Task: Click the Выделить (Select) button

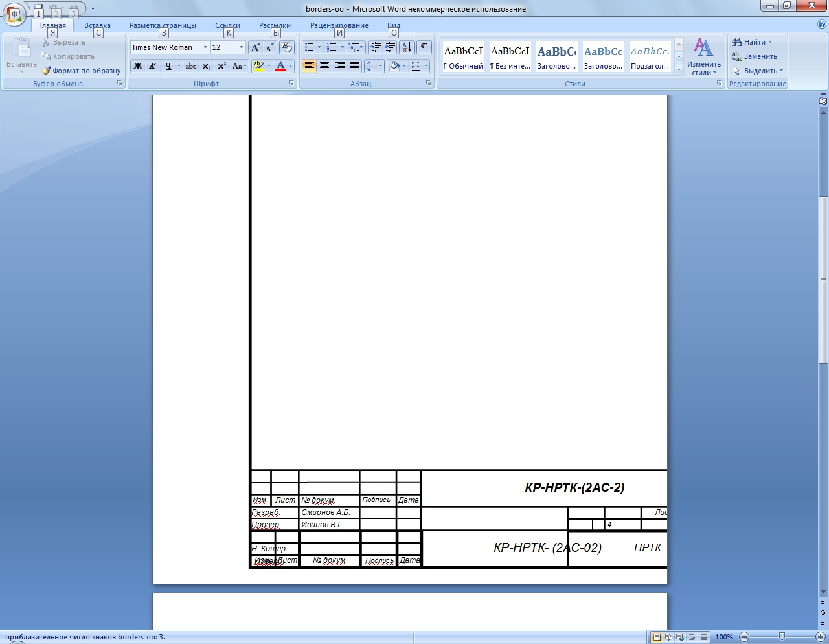Action: pyautogui.click(x=758, y=71)
